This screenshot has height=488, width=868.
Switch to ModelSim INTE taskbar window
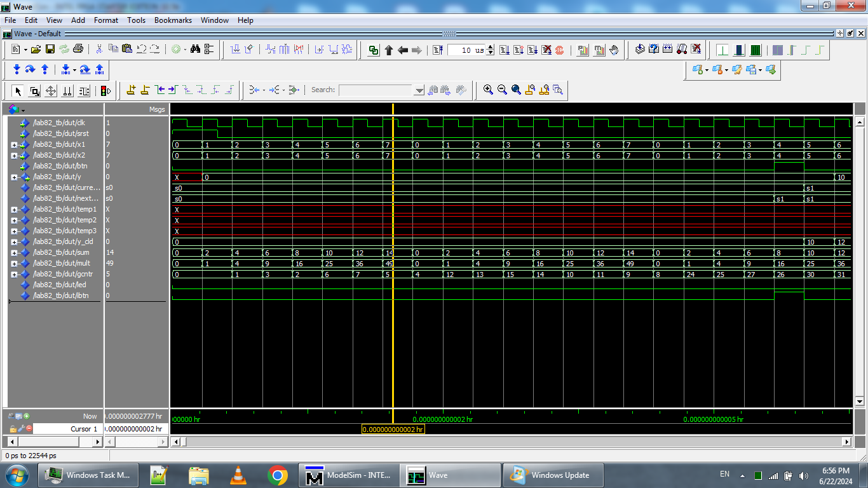coord(349,475)
